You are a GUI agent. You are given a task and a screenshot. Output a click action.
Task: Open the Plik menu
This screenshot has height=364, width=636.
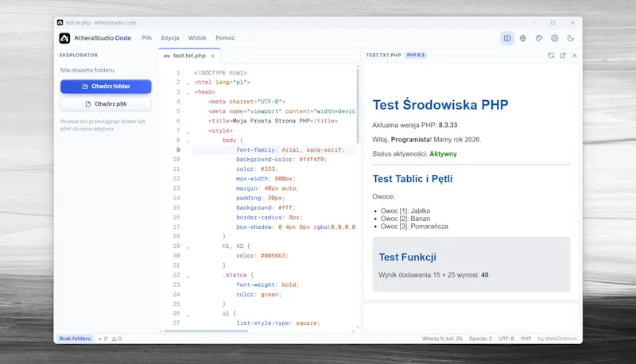(147, 37)
